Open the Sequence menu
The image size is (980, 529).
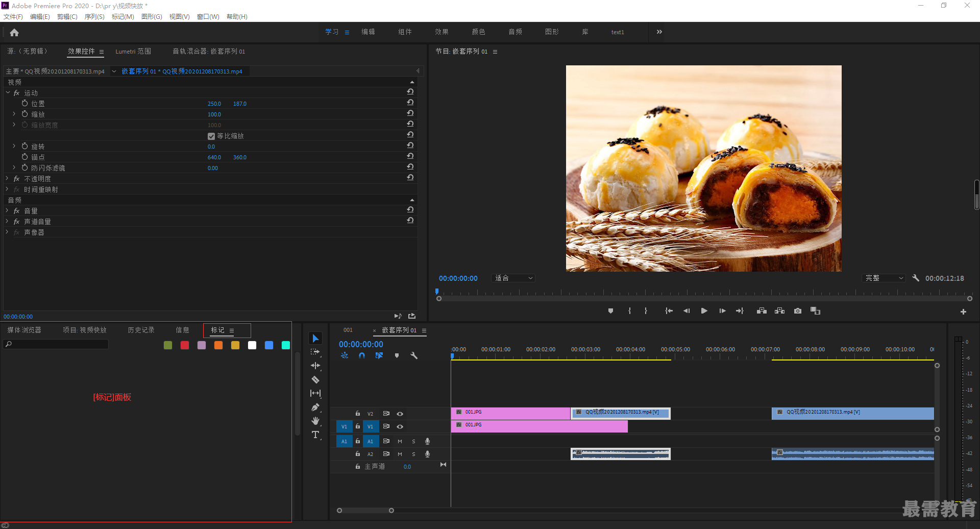pyautogui.click(x=94, y=17)
